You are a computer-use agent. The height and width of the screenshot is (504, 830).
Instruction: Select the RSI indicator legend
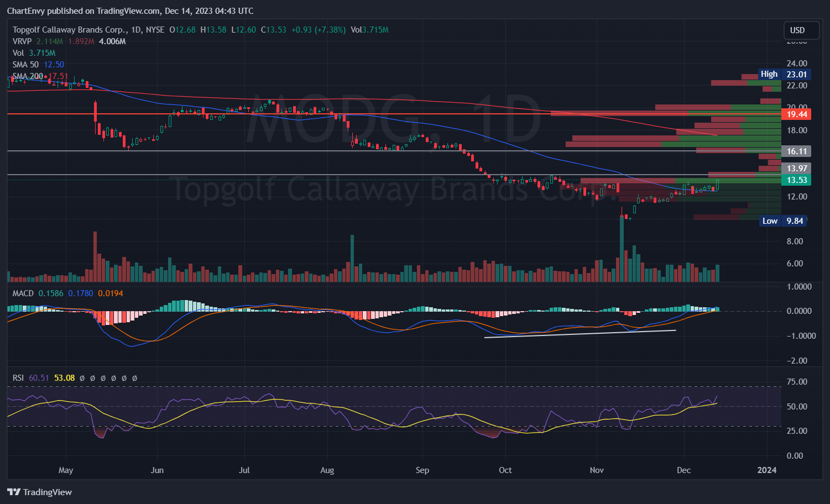pyautogui.click(x=75, y=378)
